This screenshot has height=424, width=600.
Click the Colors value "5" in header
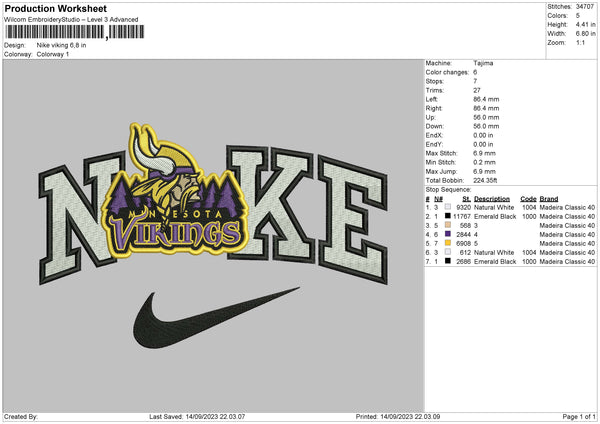click(x=578, y=16)
